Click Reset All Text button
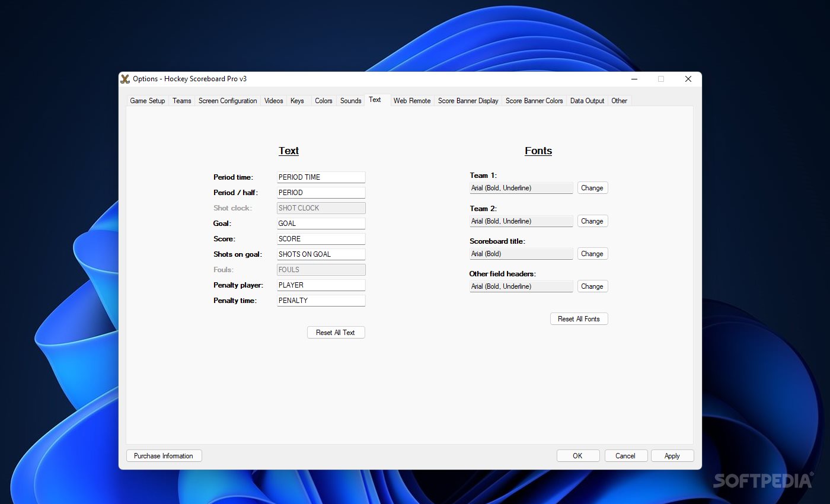This screenshot has height=504, width=830. click(x=336, y=333)
